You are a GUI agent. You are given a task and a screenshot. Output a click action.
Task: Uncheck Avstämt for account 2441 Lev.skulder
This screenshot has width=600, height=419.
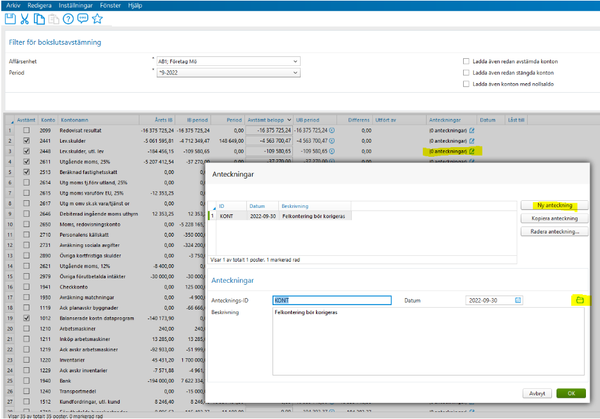point(26,141)
